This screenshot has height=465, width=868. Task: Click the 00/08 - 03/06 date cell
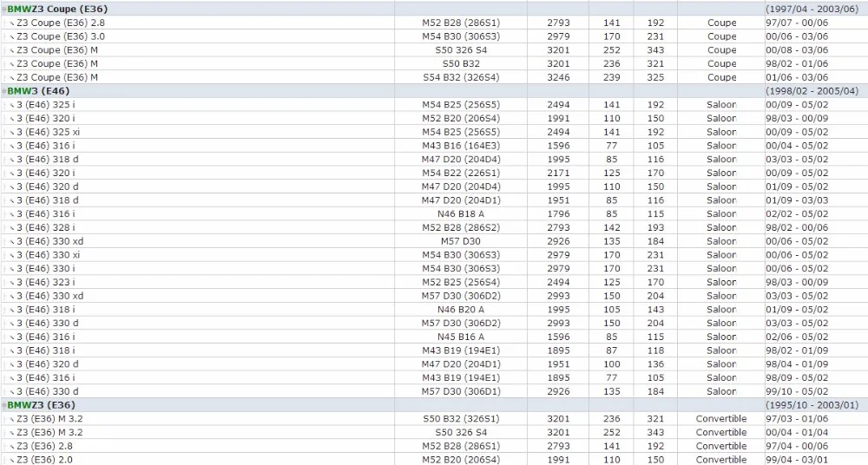[797, 49]
